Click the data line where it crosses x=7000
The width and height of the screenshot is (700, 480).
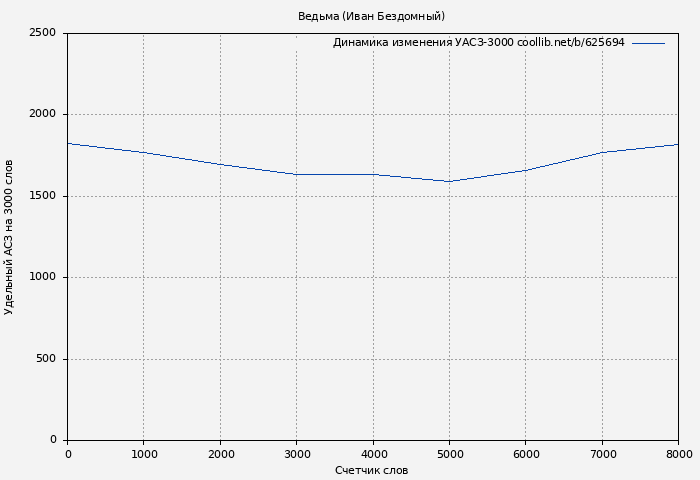pyautogui.click(x=602, y=152)
